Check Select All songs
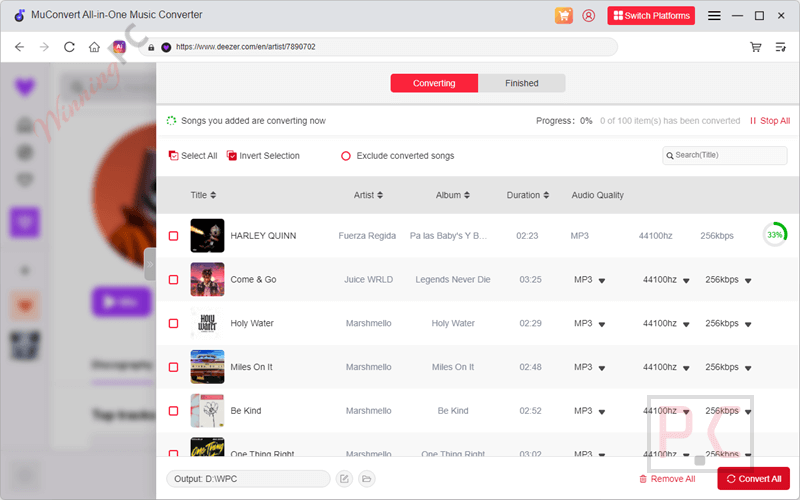The image size is (800, 500). 193,156
